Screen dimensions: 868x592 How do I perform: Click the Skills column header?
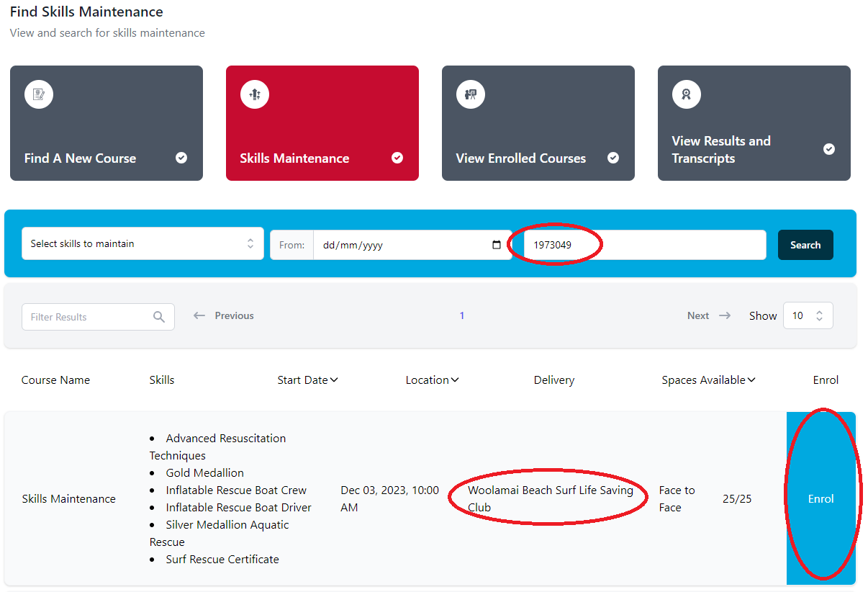coord(162,380)
